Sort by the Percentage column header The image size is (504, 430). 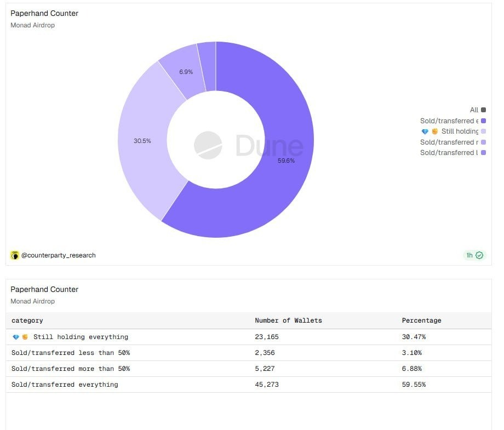[x=421, y=320]
